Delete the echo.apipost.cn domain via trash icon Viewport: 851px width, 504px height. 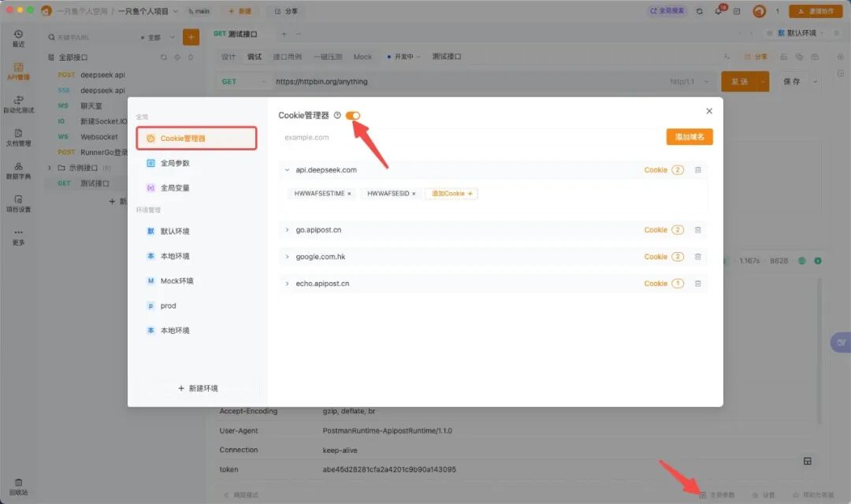(698, 283)
